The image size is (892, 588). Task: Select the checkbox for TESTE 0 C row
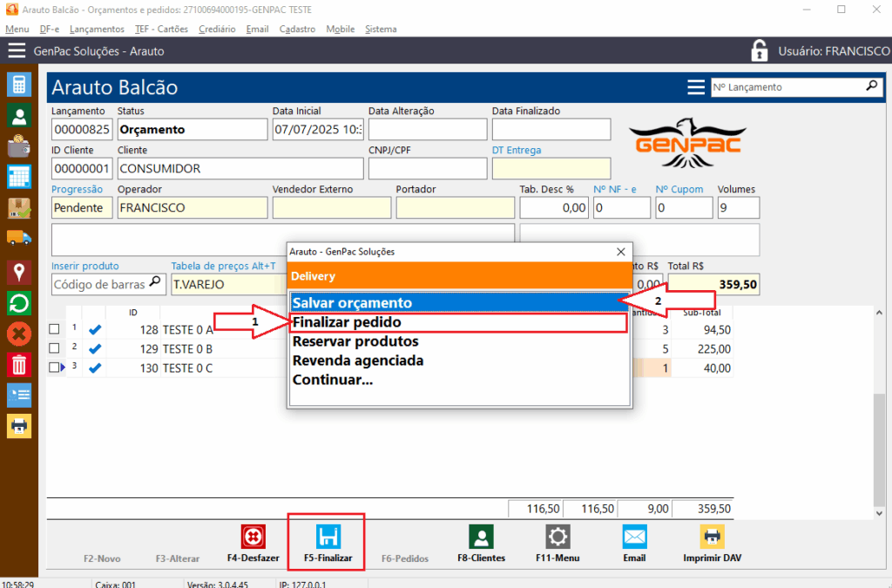click(54, 368)
